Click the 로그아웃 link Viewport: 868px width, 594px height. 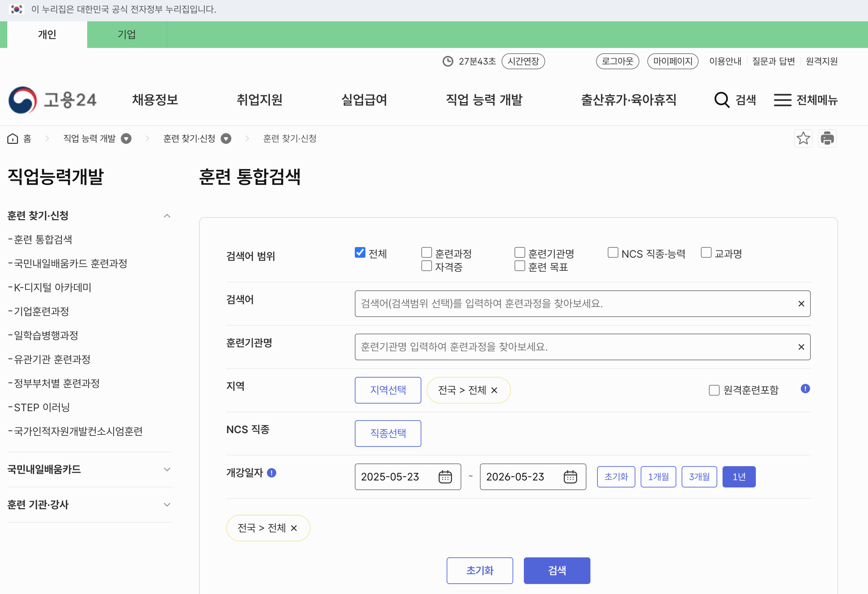pos(617,61)
